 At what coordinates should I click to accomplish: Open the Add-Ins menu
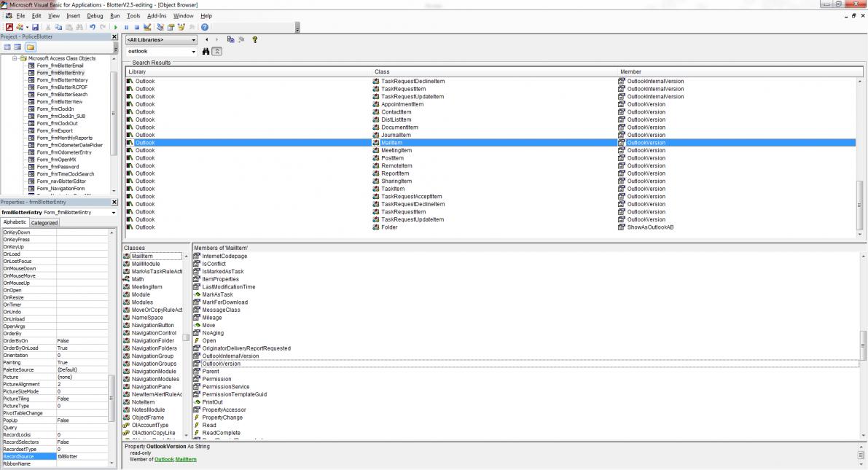pyautogui.click(x=157, y=16)
